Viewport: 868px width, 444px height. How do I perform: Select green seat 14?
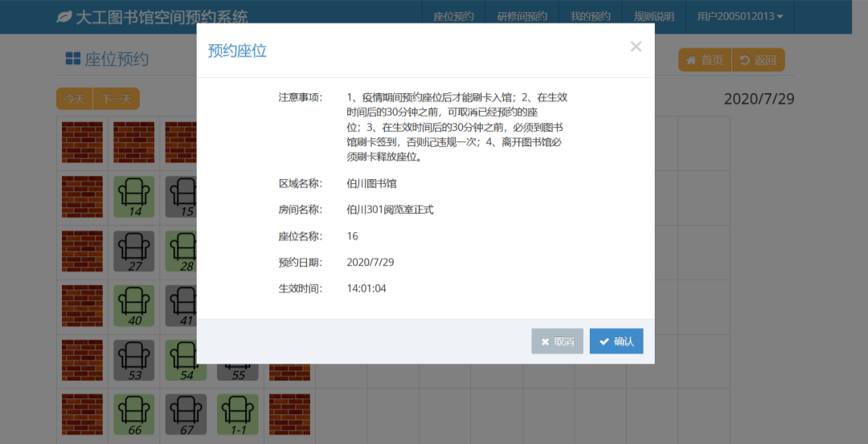click(x=134, y=197)
